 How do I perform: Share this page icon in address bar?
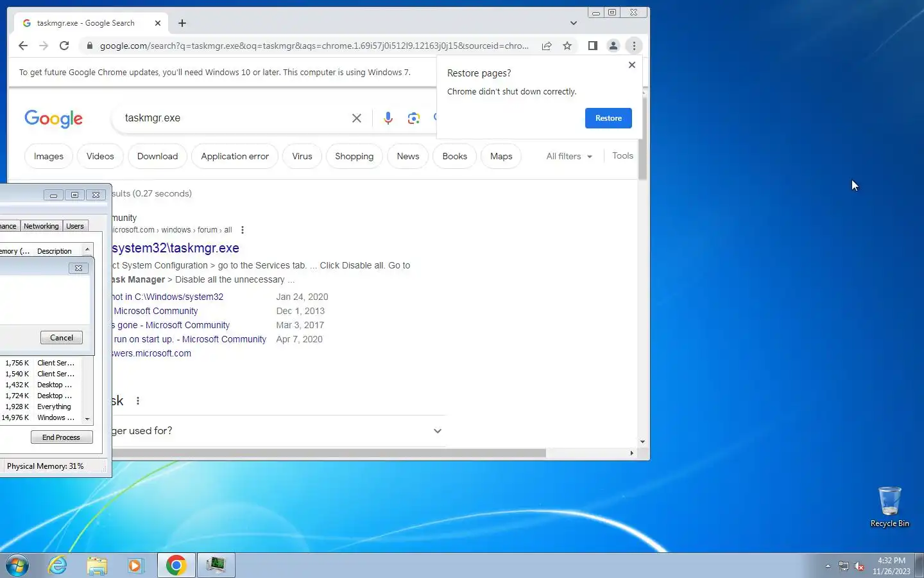pyautogui.click(x=547, y=46)
